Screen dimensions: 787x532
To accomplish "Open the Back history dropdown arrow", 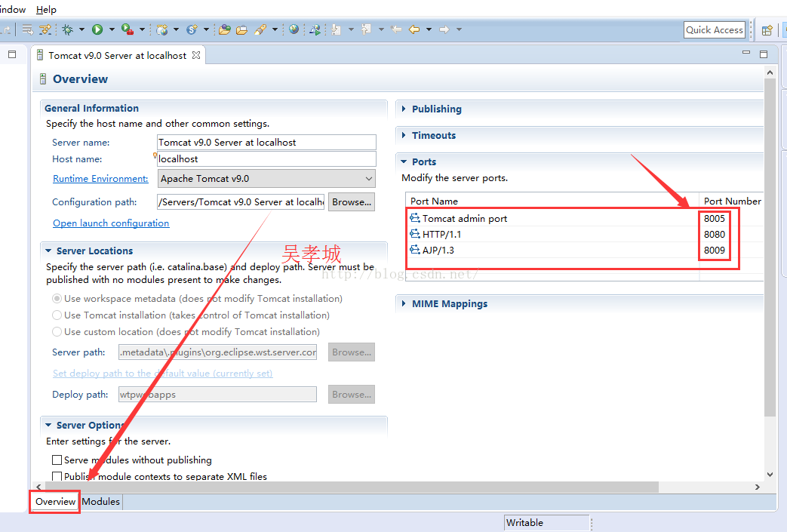I will 429,29.
